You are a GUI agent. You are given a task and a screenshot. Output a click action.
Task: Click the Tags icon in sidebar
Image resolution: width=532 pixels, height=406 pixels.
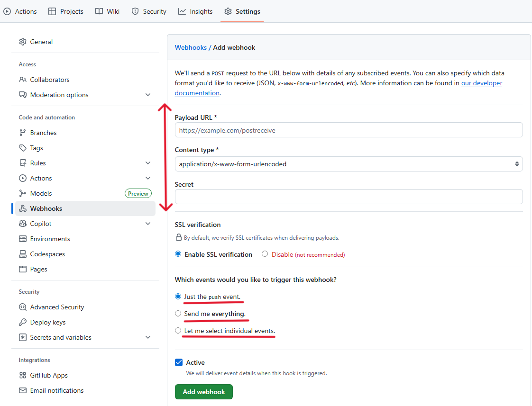pyautogui.click(x=23, y=148)
